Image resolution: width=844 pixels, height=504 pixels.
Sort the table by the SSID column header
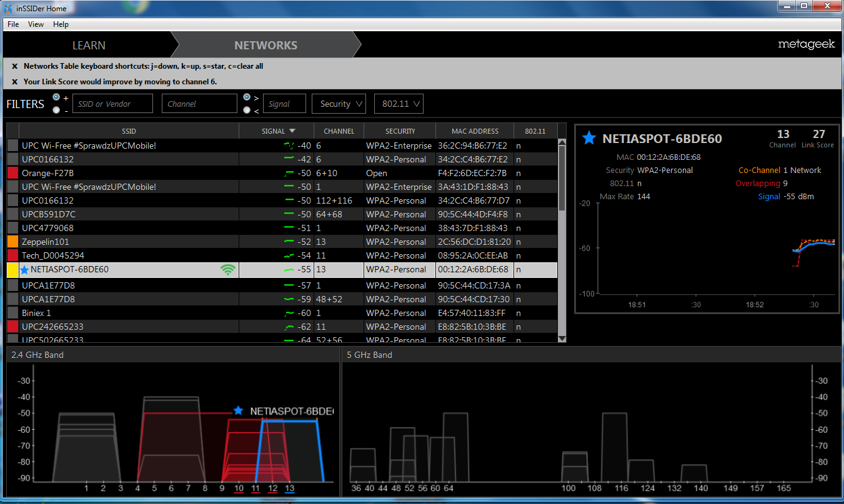pyautogui.click(x=129, y=131)
